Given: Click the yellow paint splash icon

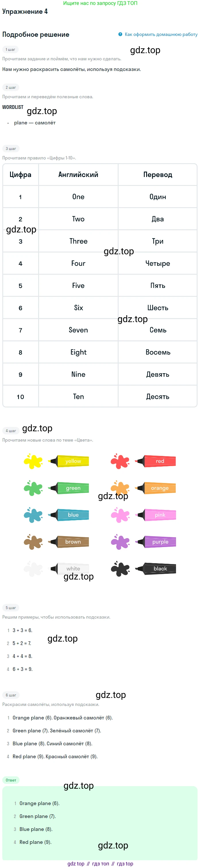Looking at the screenshot, I should (33, 461).
